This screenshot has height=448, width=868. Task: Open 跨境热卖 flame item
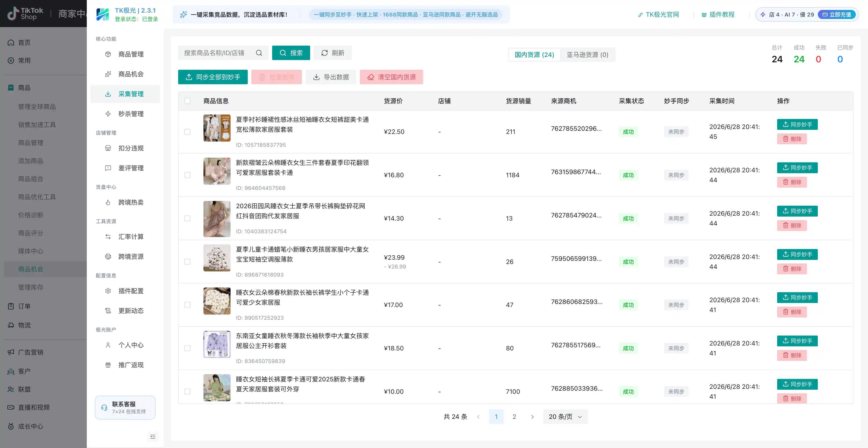[125, 202]
